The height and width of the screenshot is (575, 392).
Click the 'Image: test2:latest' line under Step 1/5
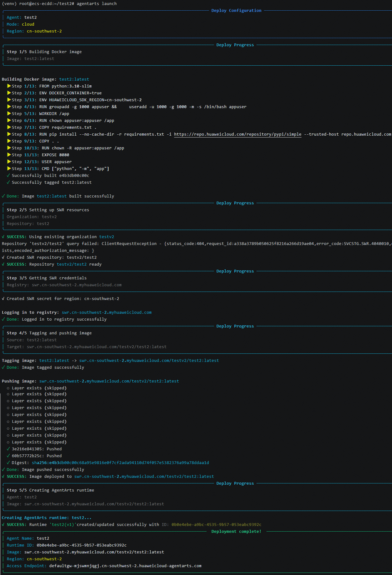pos(31,59)
